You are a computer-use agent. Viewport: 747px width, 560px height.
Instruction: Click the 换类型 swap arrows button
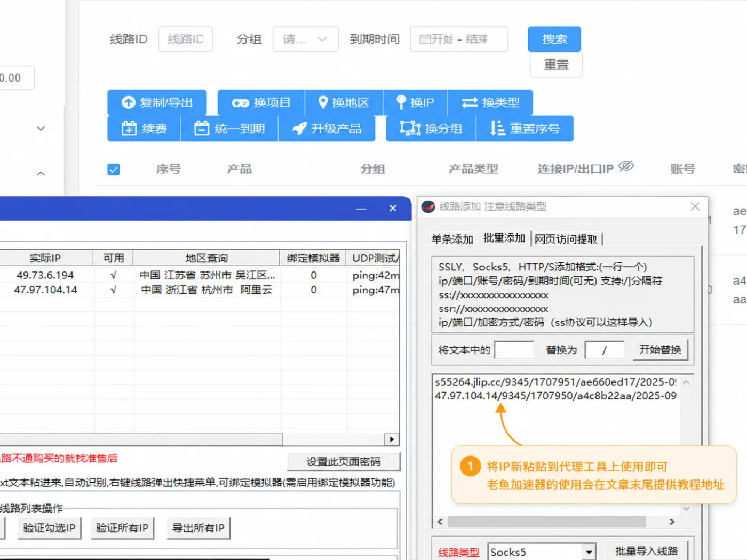(490, 102)
